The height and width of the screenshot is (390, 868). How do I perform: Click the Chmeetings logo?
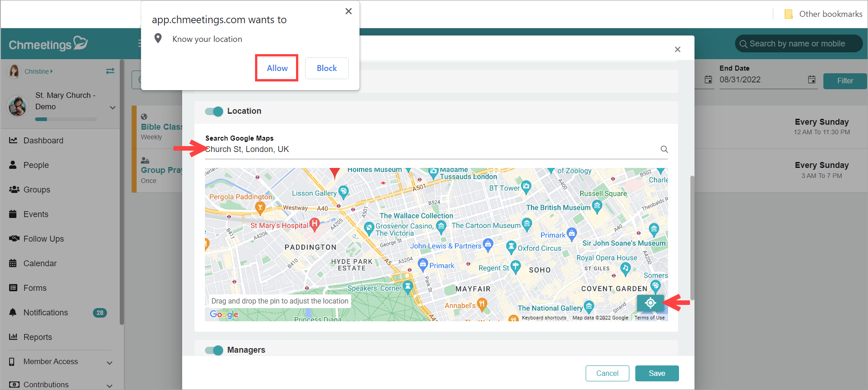pyautogui.click(x=48, y=44)
